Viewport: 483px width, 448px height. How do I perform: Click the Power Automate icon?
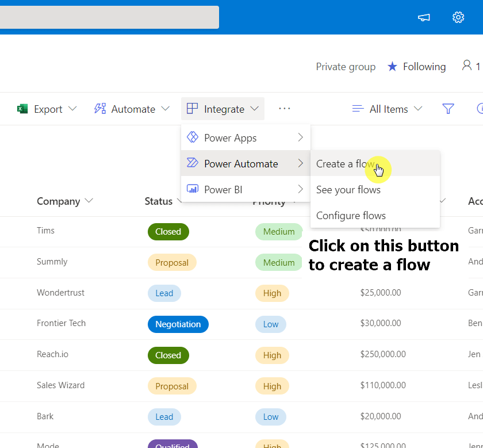click(193, 163)
